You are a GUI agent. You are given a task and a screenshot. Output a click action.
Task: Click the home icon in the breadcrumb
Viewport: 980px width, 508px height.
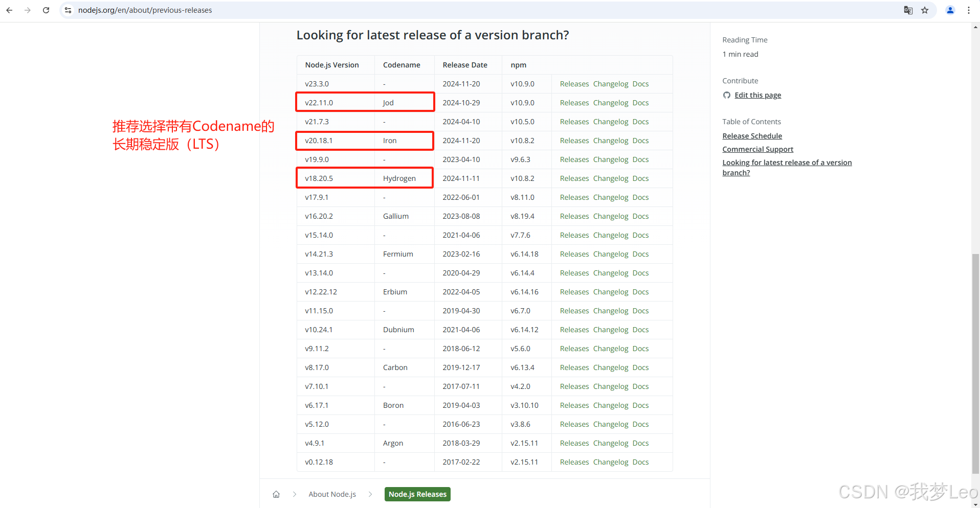pyautogui.click(x=276, y=494)
